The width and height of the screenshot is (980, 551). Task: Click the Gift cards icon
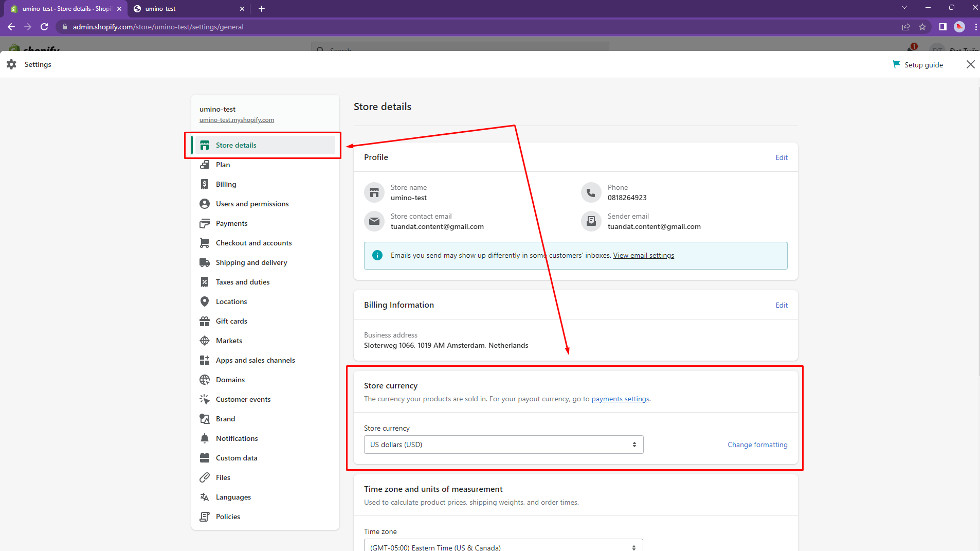point(205,321)
